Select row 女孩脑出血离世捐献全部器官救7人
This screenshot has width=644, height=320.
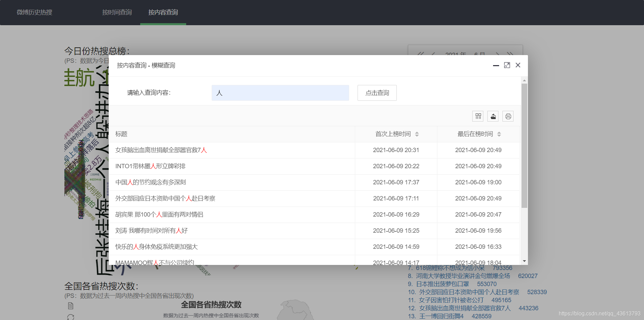tap(314, 150)
